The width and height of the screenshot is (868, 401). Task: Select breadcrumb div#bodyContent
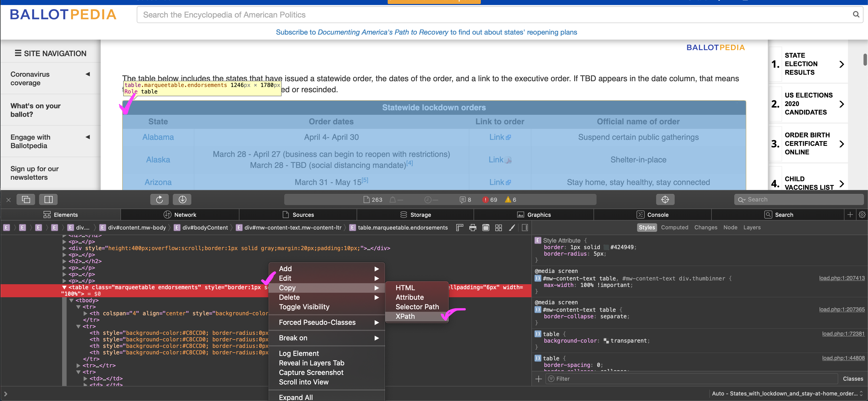201,228
